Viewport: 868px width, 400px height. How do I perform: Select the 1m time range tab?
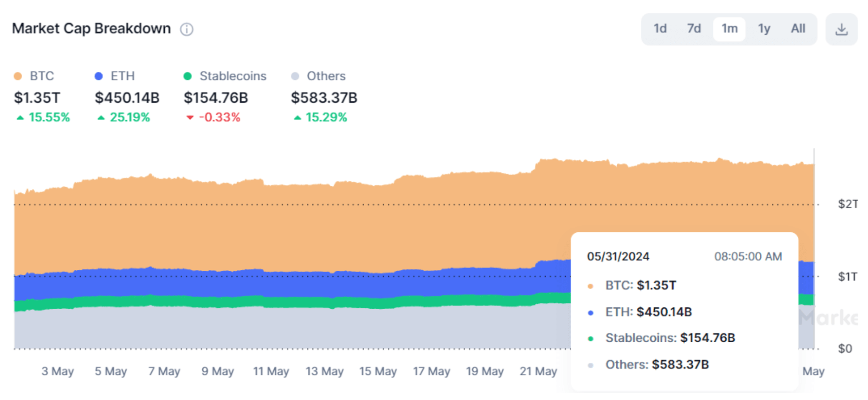pos(729,29)
